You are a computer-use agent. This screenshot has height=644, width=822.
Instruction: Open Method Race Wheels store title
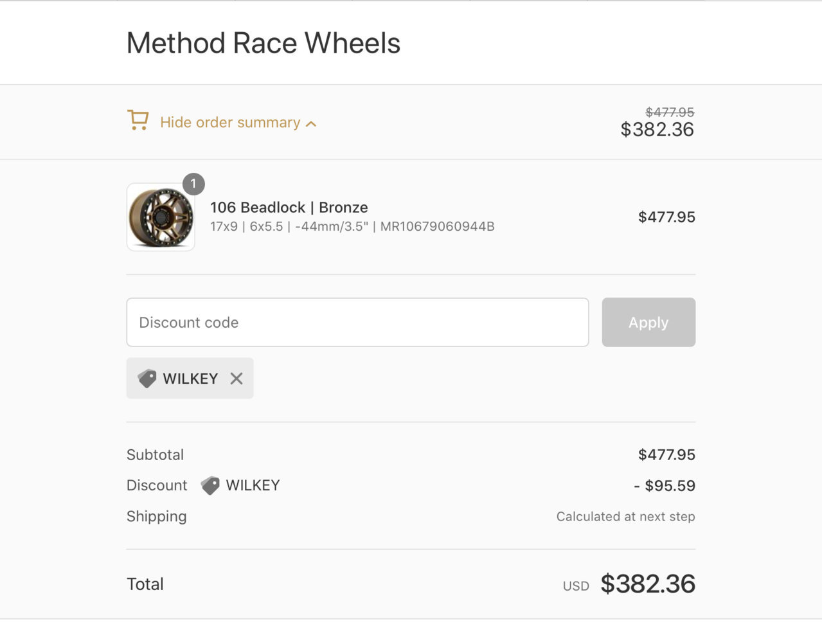pos(264,44)
